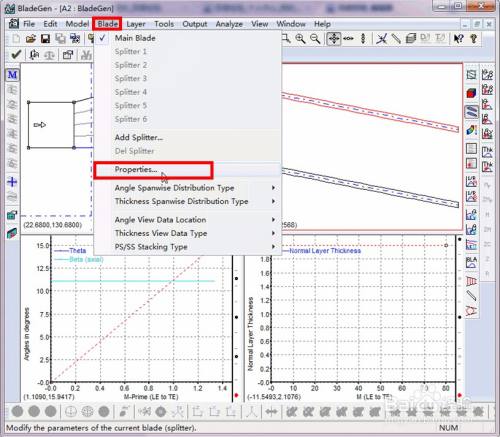
Task: Click the Zoom In magnifier icon
Action: coord(300,39)
